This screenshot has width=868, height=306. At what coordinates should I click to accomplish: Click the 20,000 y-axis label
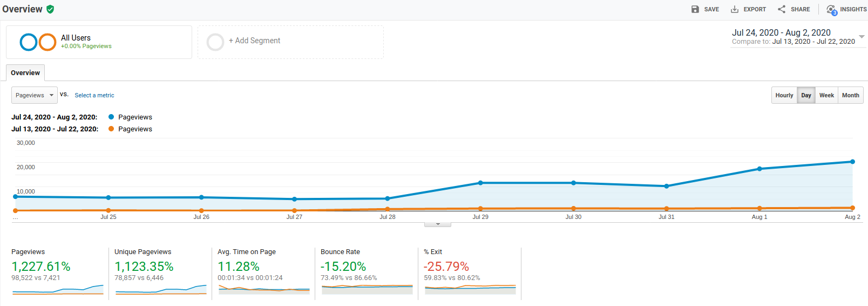26,167
